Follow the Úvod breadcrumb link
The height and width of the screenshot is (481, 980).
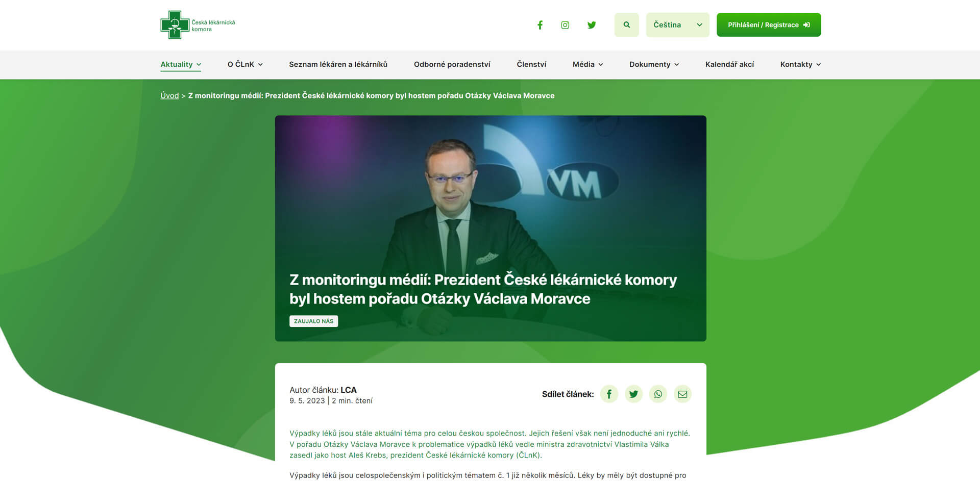(169, 95)
